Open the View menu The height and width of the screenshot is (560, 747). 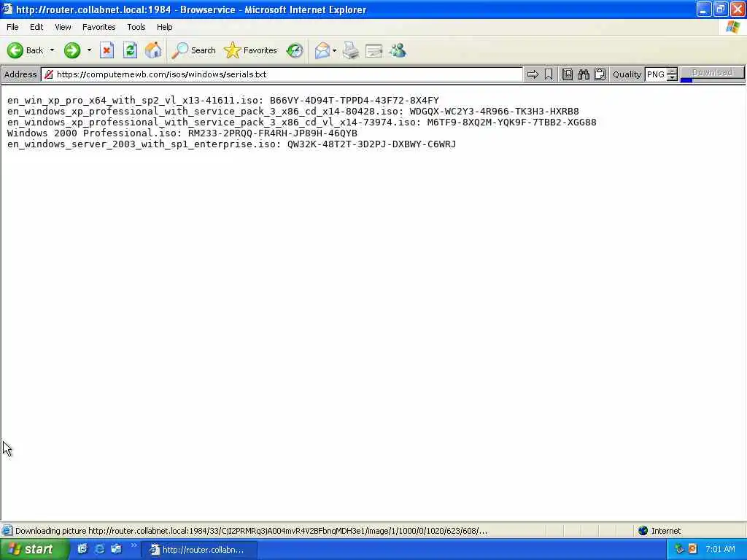[63, 27]
